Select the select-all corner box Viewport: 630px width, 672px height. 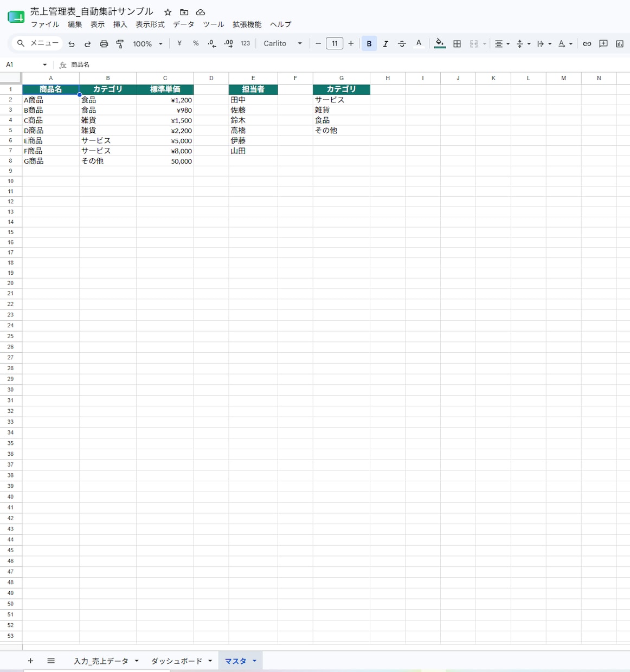tap(11, 78)
